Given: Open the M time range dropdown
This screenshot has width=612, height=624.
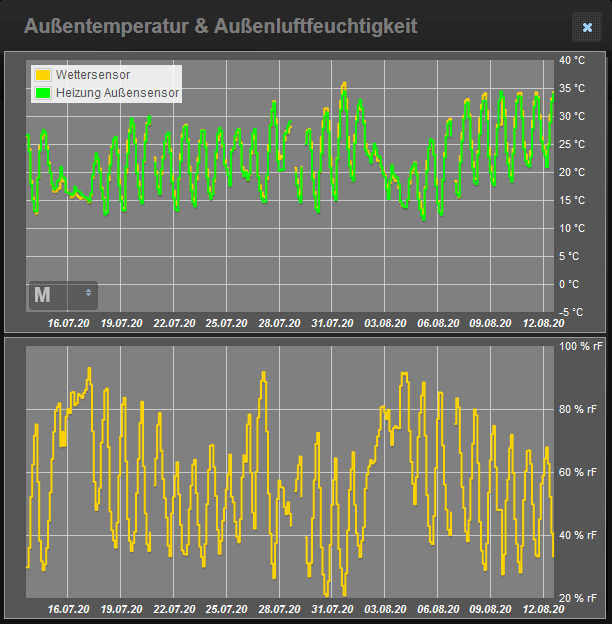Looking at the screenshot, I should click(62, 294).
